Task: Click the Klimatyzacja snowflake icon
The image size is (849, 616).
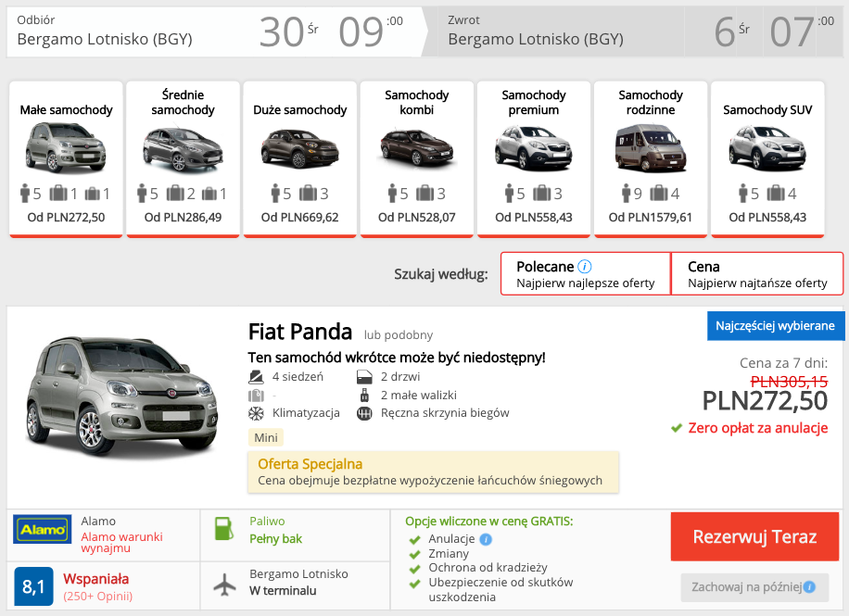Action: click(256, 413)
